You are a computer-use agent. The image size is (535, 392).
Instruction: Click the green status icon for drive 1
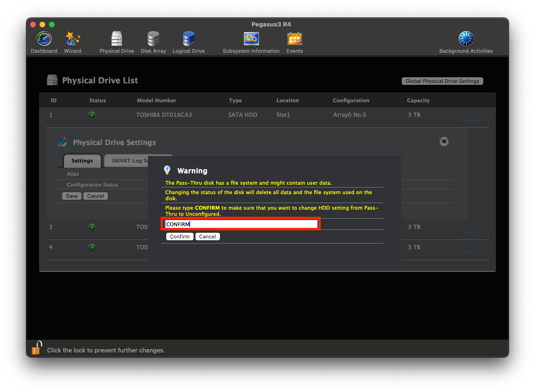pos(92,115)
